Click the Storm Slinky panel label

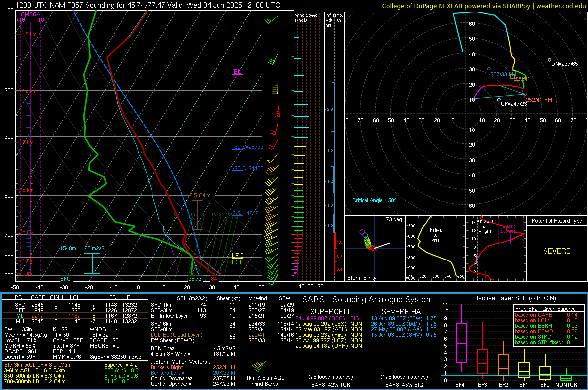point(361,278)
